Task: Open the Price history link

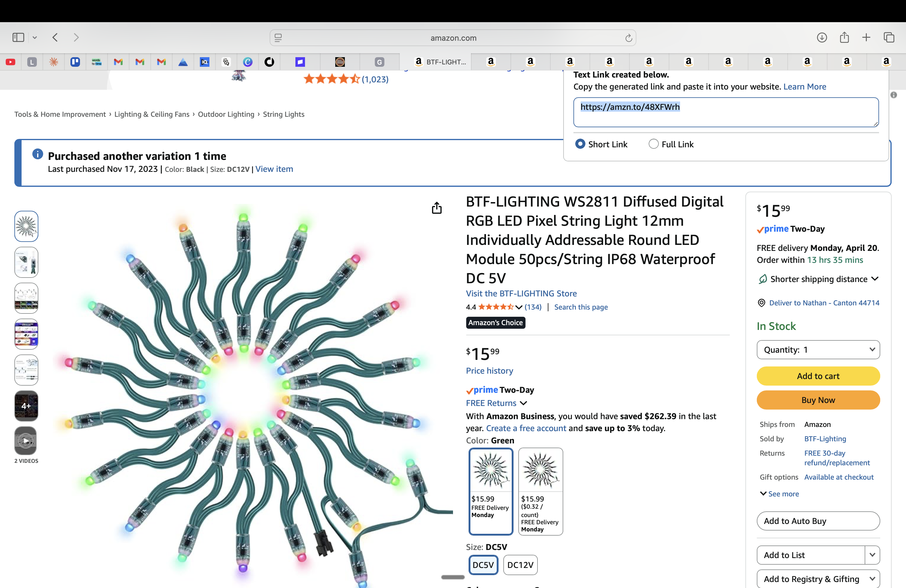Action: 490,370
